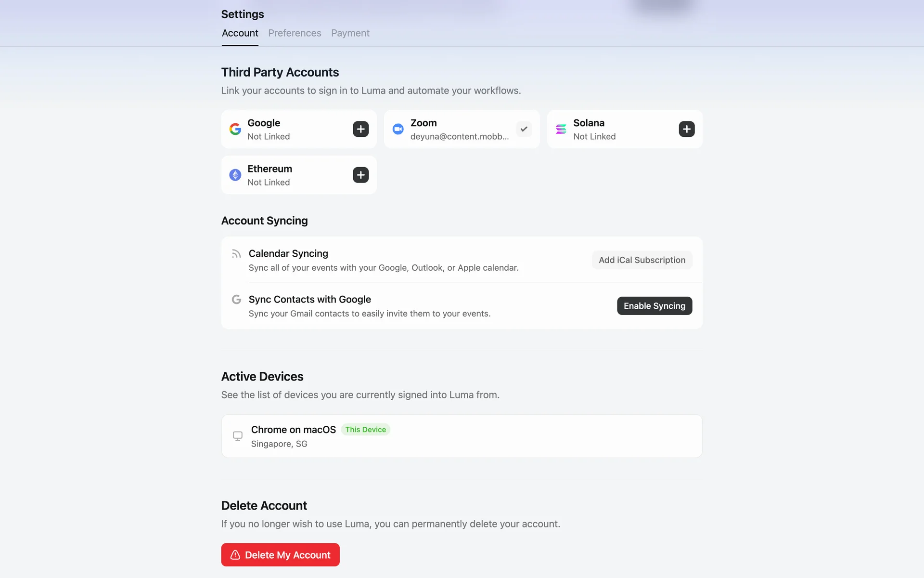Click the Ethereum logo icon

click(235, 175)
